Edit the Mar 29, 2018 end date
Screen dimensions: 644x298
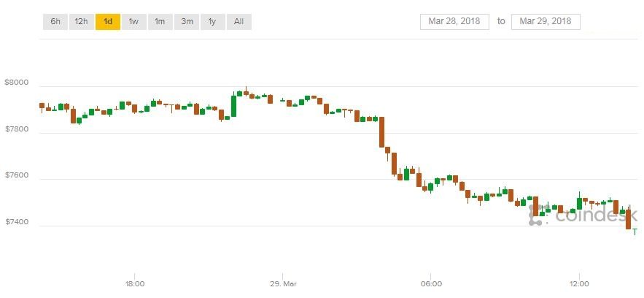(546, 21)
